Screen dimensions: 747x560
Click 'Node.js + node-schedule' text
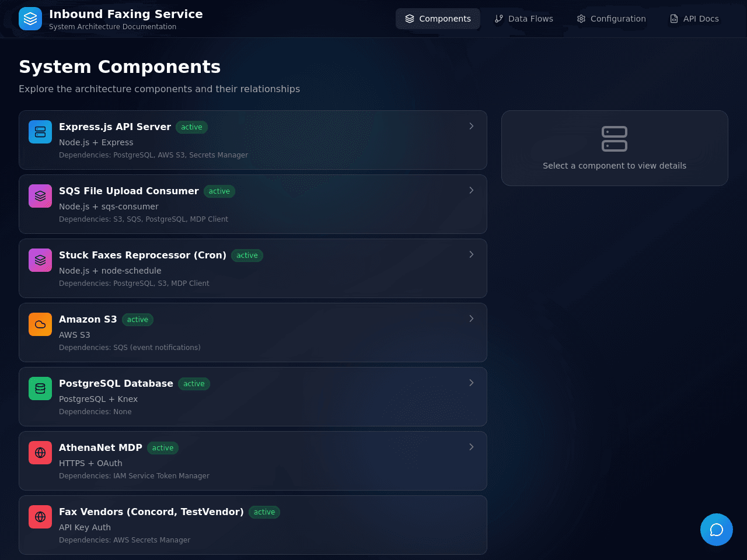coord(110,271)
